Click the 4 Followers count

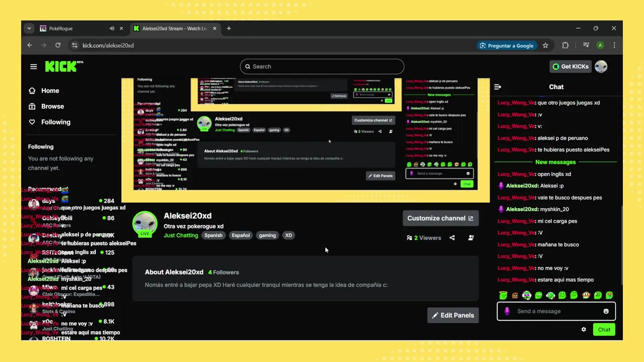tap(223, 273)
